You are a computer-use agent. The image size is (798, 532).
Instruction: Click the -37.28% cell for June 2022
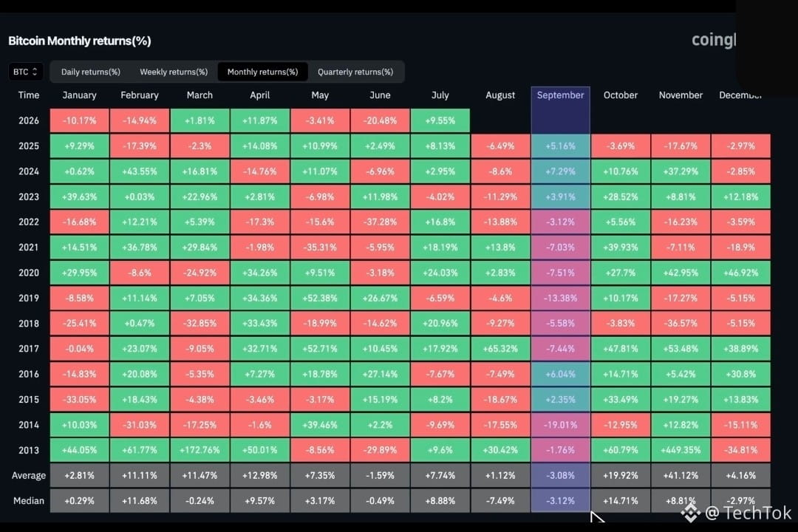pos(381,222)
